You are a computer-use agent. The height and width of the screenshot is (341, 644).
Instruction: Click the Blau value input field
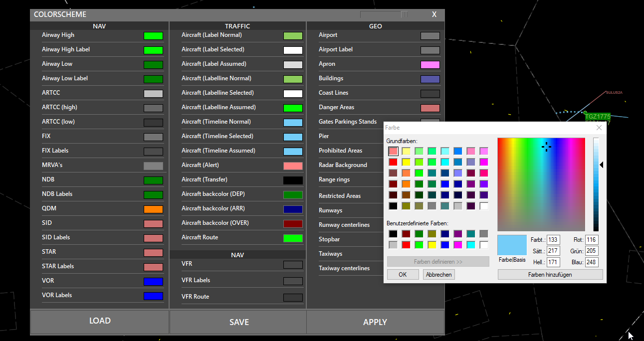592,262
